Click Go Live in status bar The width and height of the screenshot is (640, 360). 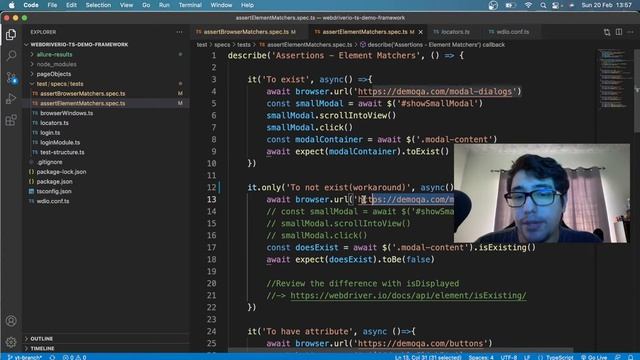[x=594, y=357]
